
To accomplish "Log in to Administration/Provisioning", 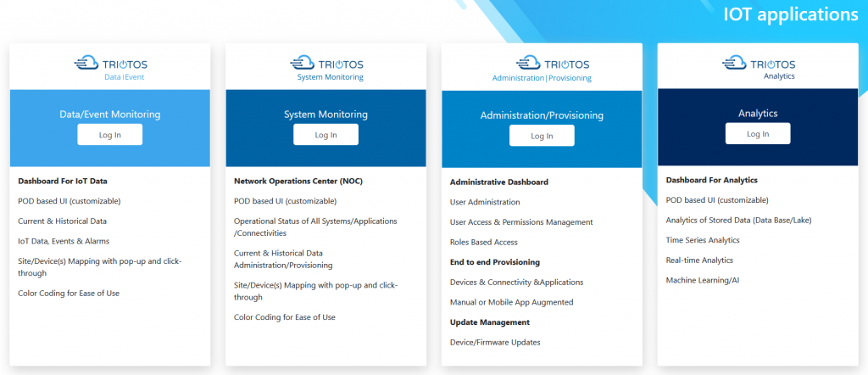I will (542, 136).
